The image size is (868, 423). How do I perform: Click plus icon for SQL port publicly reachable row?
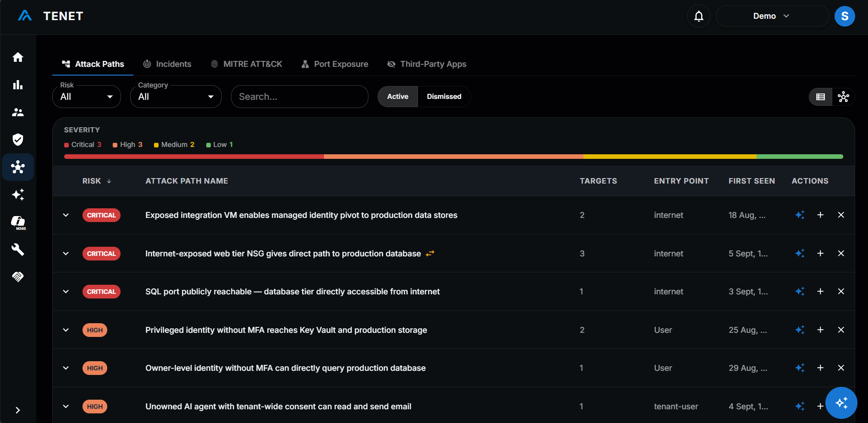pyautogui.click(x=820, y=292)
